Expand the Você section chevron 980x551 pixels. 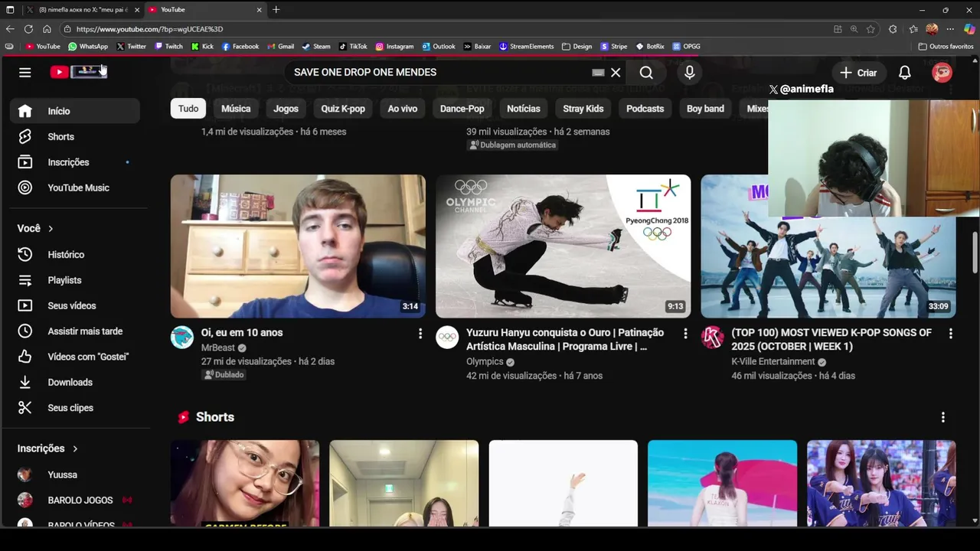(51, 229)
